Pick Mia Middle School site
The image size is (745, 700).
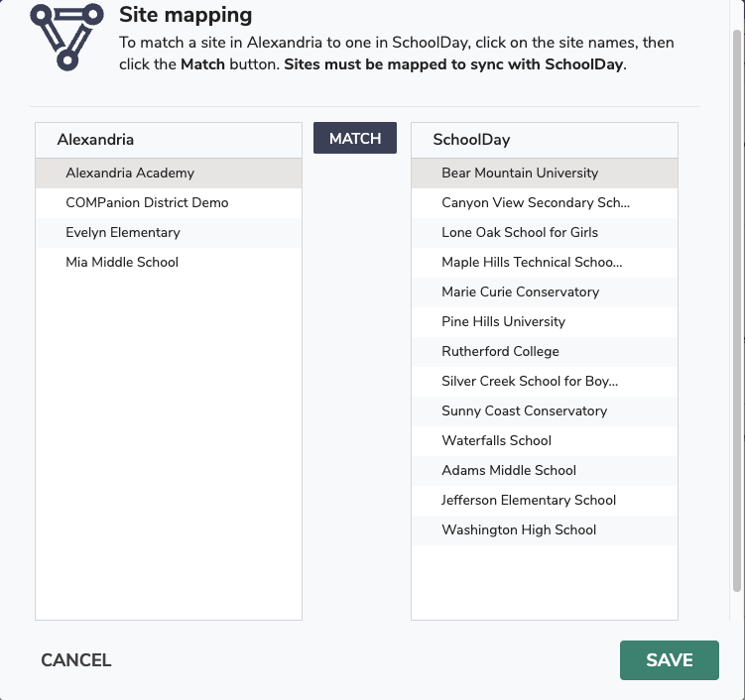[x=169, y=262]
